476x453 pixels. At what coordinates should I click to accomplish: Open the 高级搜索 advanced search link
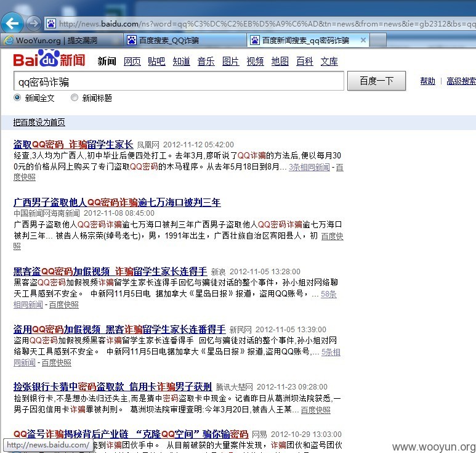click(461, 81)
